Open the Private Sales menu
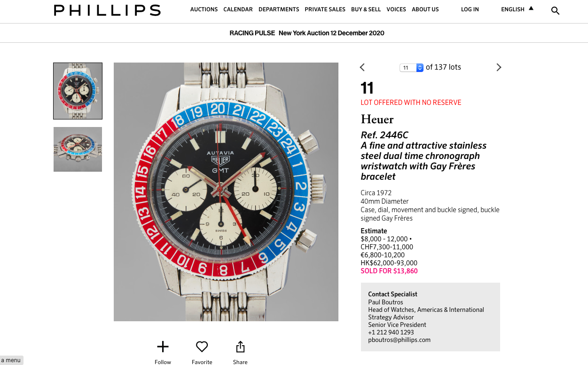The image size is (588, 365). tap(325, 9)
